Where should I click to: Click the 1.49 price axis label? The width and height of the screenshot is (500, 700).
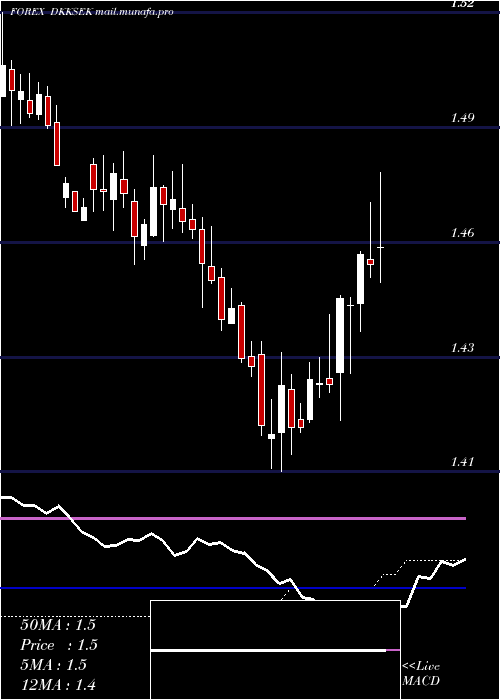tap(462, 118)
